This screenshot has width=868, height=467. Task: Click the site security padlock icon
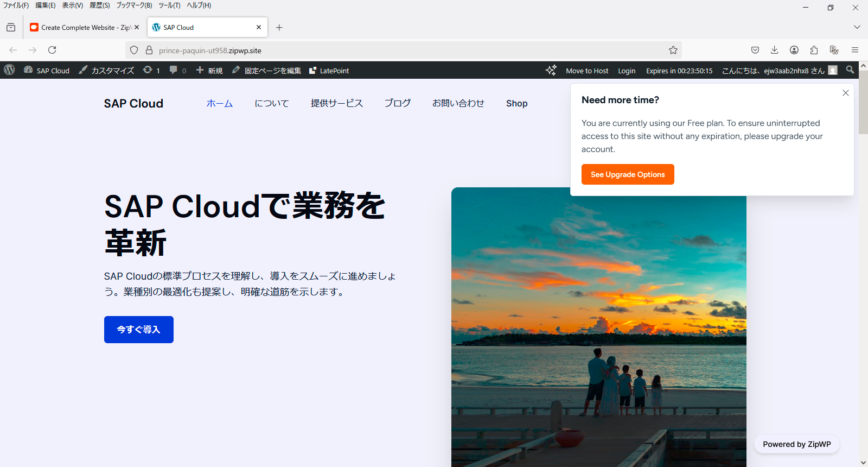pos(149,50)
